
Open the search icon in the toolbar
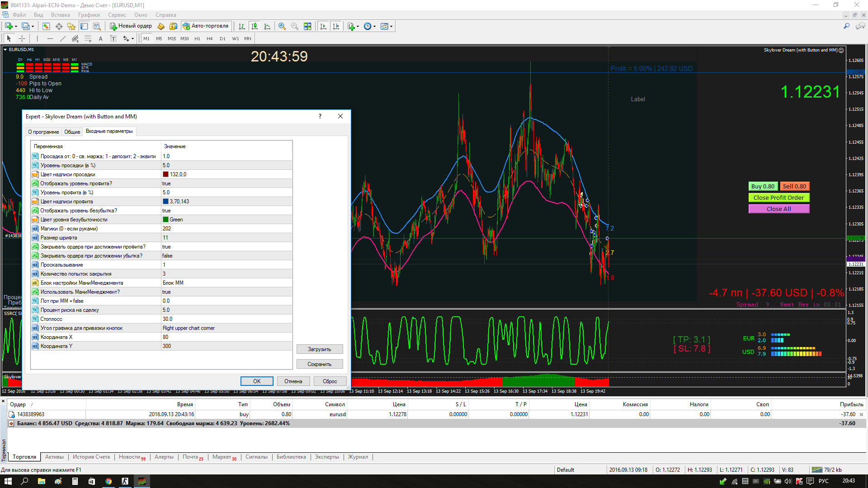(846, 26)
